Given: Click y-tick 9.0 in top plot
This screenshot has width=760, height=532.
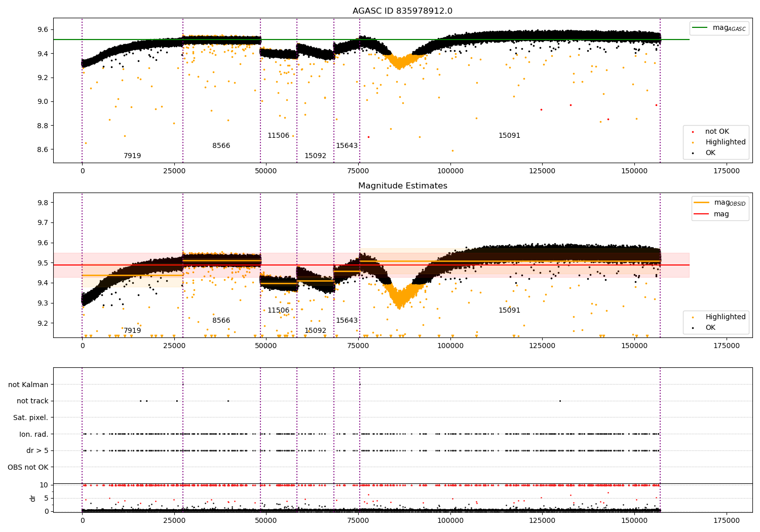Looking at the screenshot, I should coord(42,102).
